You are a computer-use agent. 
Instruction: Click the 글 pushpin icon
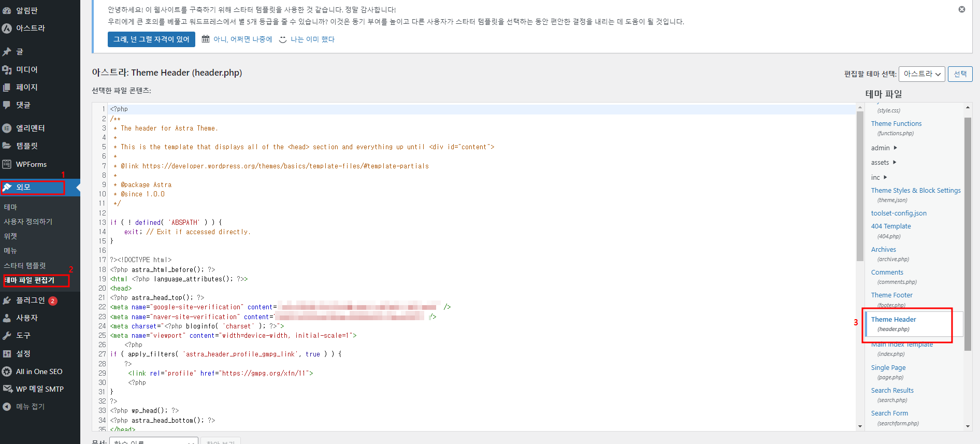point(7,52)
